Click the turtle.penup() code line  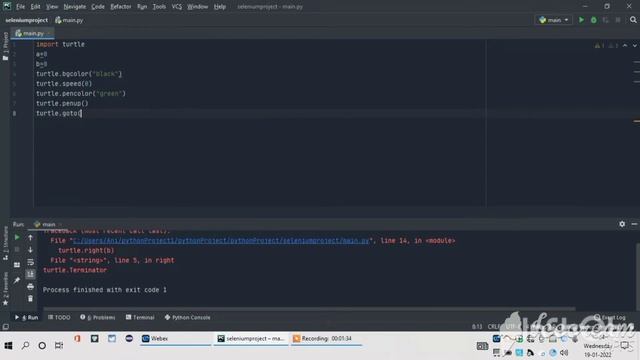click(62, 103)
